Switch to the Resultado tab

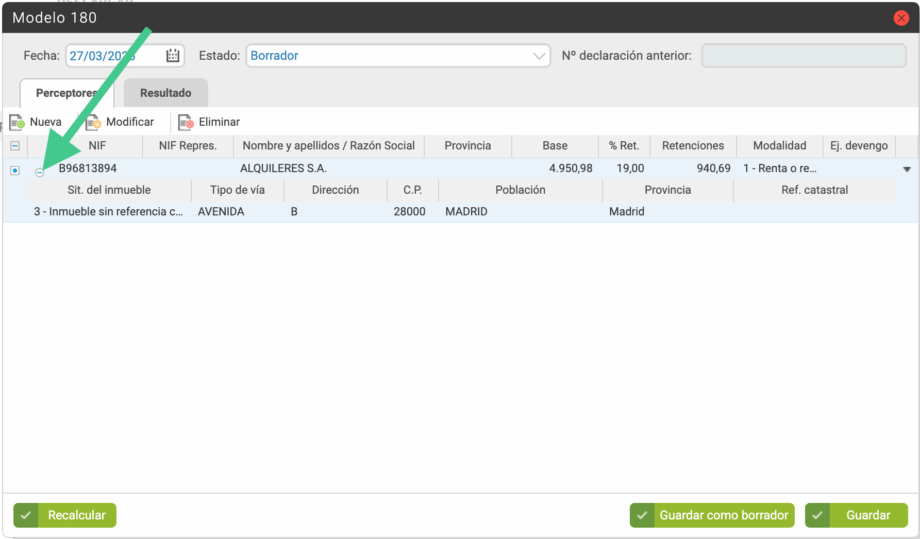(165, 93)
